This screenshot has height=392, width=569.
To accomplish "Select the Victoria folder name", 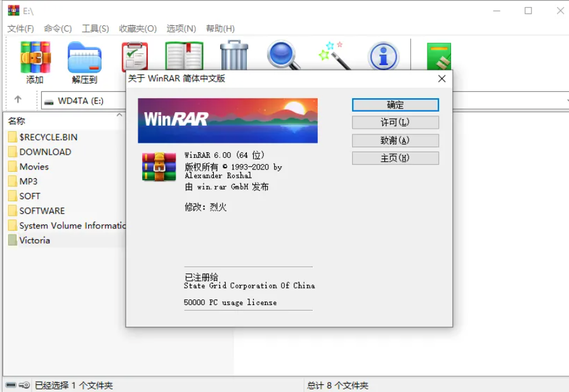I will point(34,240).
